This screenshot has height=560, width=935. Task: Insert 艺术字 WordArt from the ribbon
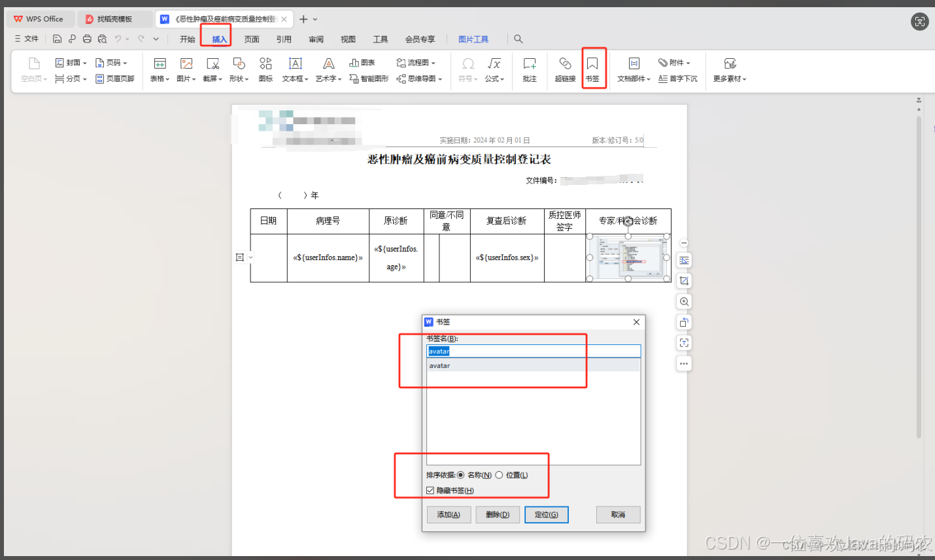[x=328, y=68]
